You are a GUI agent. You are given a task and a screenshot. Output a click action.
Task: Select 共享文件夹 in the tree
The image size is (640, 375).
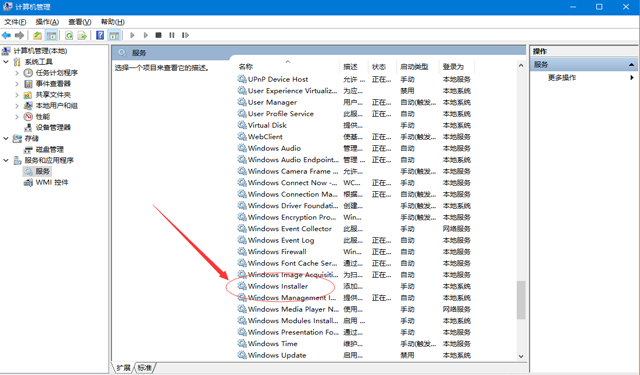coord(53,95)
